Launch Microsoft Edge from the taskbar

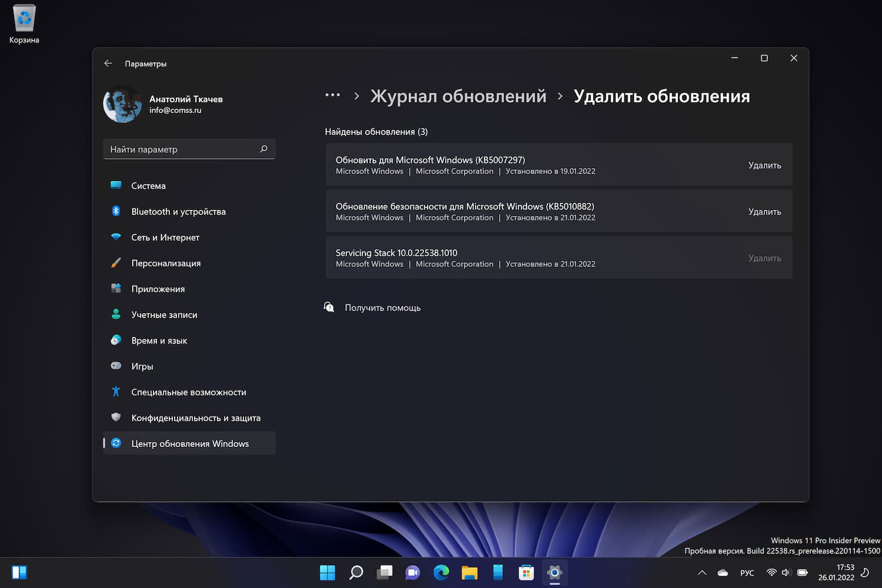pos(441,572)
